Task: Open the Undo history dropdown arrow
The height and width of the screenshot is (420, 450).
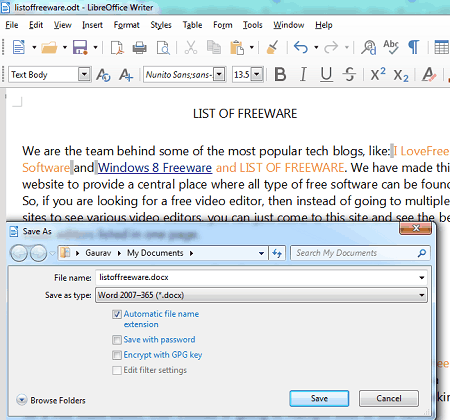Action: click(x=316, y=47)
